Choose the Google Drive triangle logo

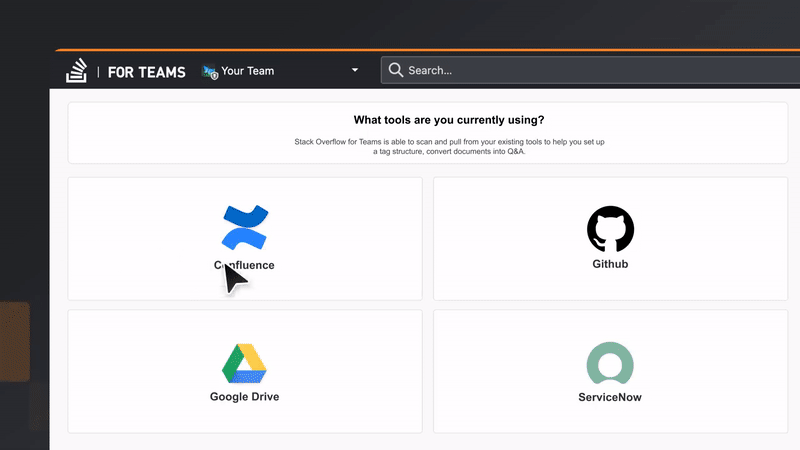click(x=244, y=363)
